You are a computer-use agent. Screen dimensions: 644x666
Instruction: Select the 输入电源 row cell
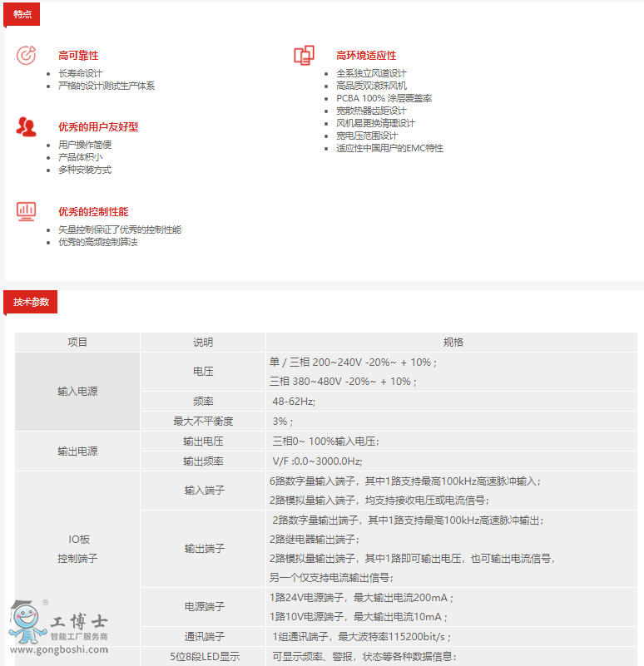(x=77, y=391)
